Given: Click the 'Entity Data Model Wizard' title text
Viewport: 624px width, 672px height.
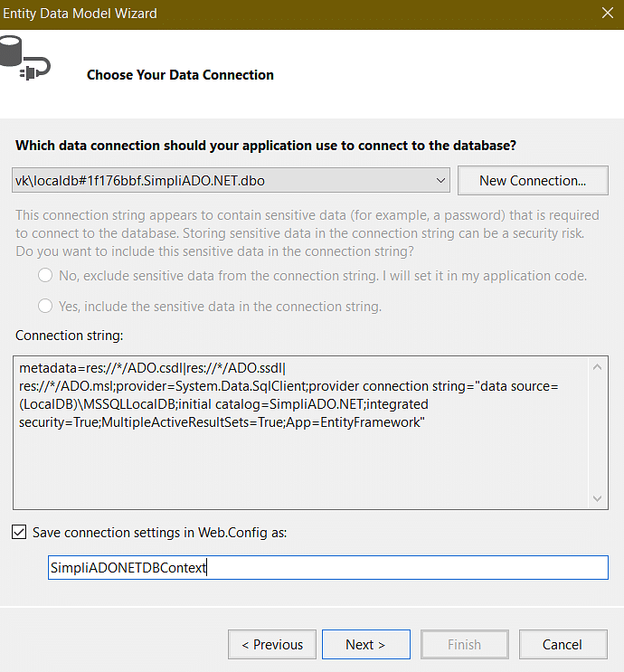Looking at the screenshot, I should [80, 14].
